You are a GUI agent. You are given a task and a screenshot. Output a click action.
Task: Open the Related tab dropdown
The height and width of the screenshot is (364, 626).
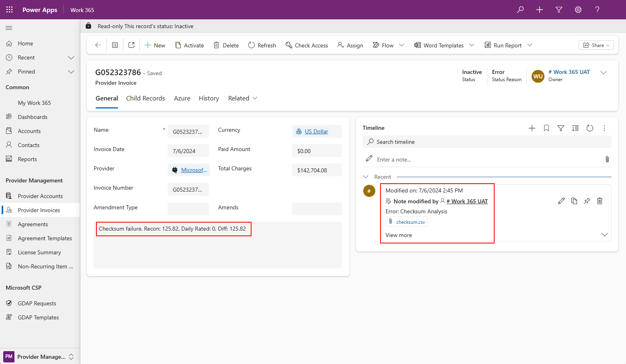coord(243,98)
